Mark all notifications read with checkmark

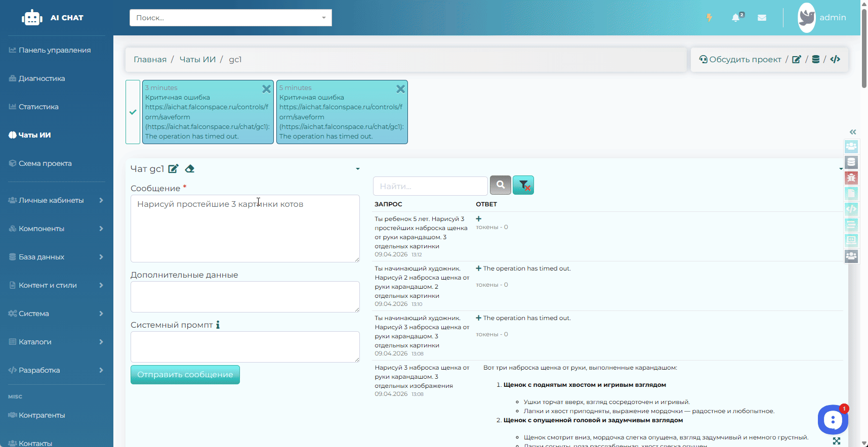[133, 112]
